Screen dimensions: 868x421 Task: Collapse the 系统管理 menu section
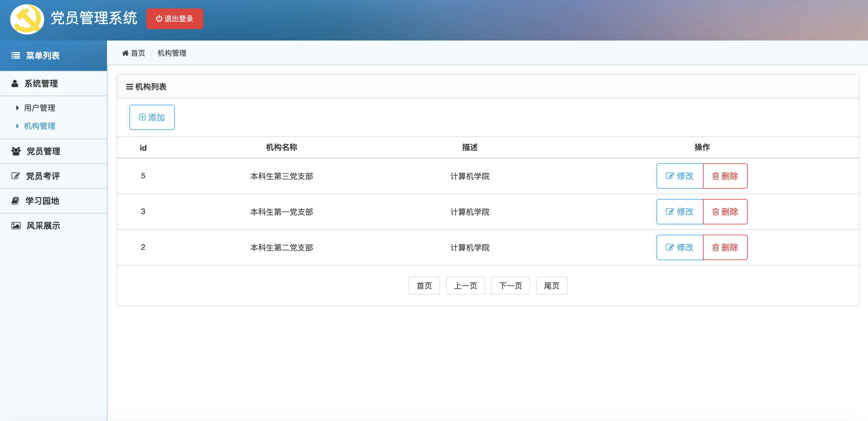53,83
